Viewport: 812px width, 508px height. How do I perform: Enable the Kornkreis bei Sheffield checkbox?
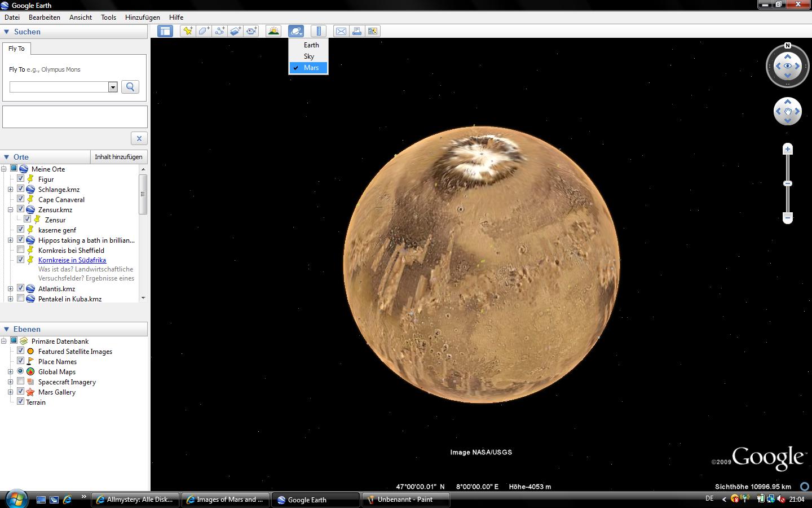[21, 250]
